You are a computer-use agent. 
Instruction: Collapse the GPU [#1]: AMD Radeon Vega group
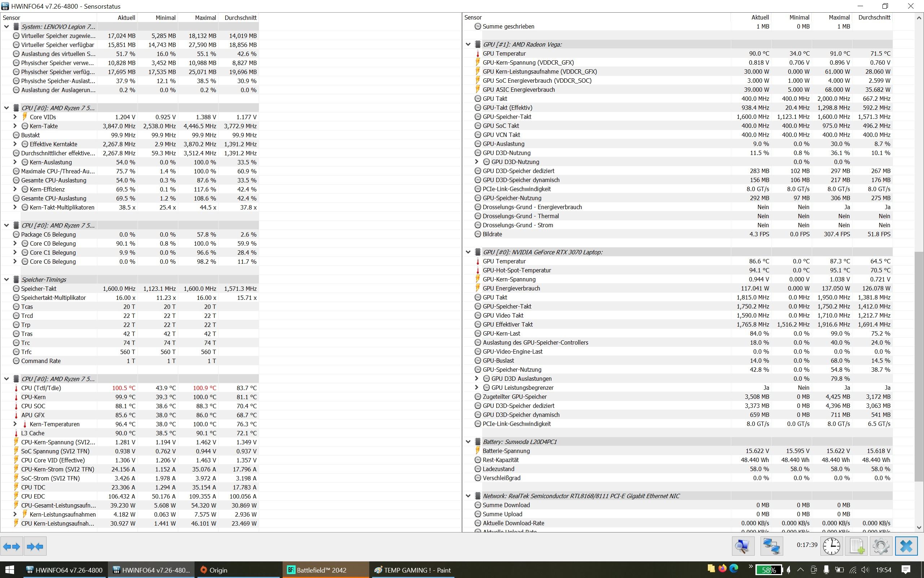tap(468, 44)
